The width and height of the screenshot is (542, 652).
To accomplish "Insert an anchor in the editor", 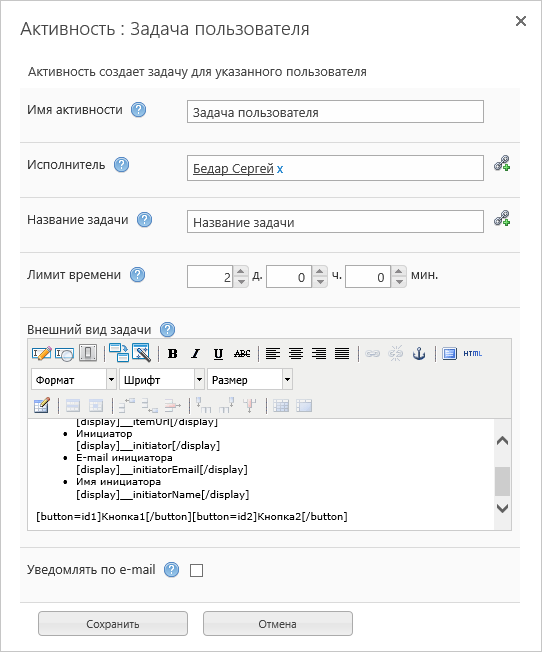I will [x=419, y=354].
